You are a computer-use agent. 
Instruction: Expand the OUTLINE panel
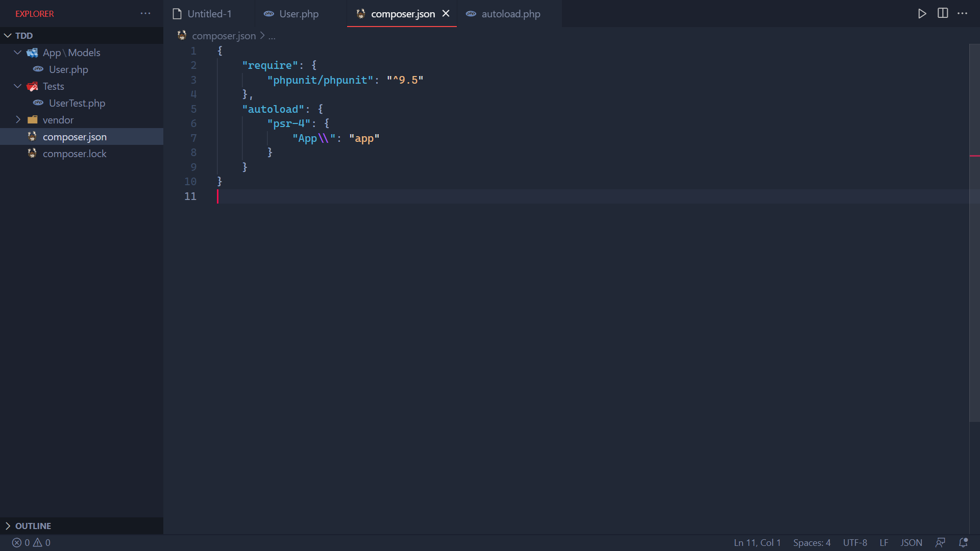tap(82, 526)
